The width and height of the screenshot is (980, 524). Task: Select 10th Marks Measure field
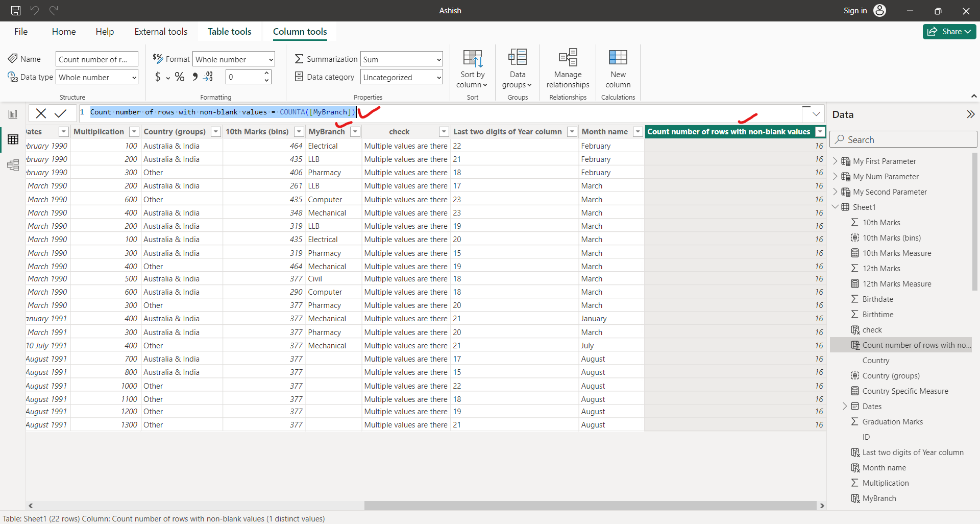click(897, 253)
